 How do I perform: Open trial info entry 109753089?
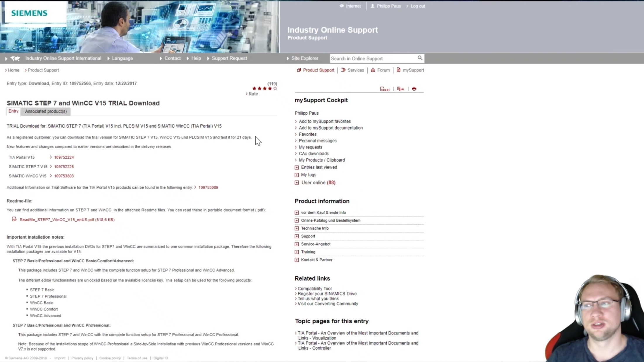(208, 187)
